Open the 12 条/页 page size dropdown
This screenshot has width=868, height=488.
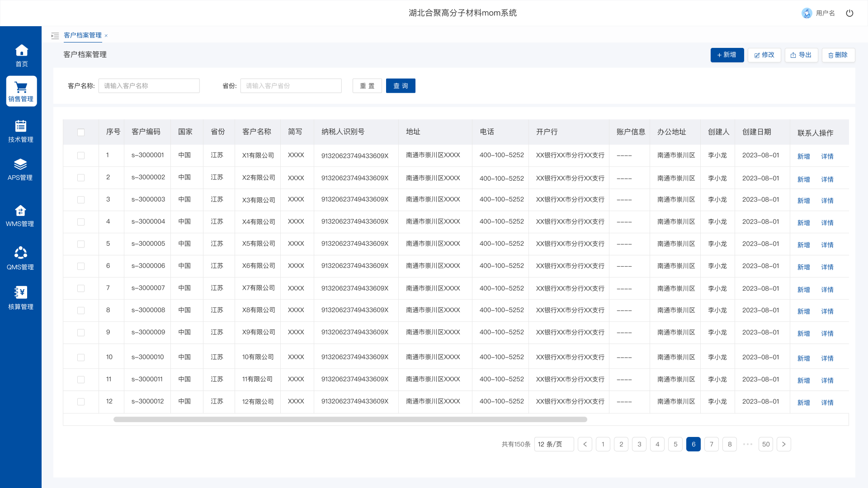click(x=554, y=444)
